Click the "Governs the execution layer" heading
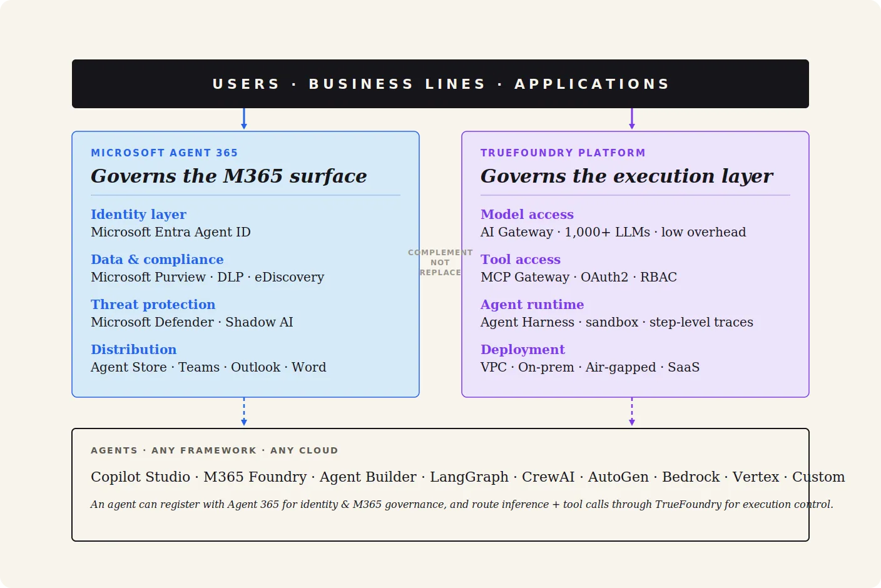Screen dimensions: 881x588 coord(627,176)
